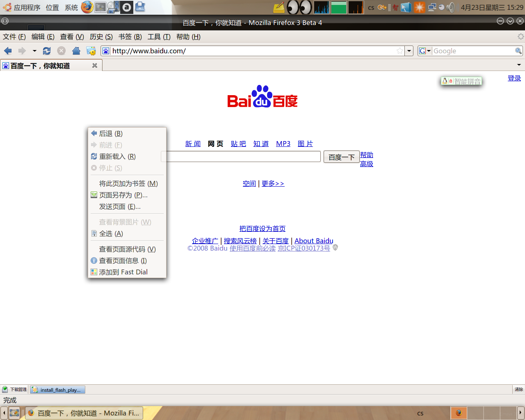
Task: Open the address bar URL history dropdown
Action: coord(409,51)
